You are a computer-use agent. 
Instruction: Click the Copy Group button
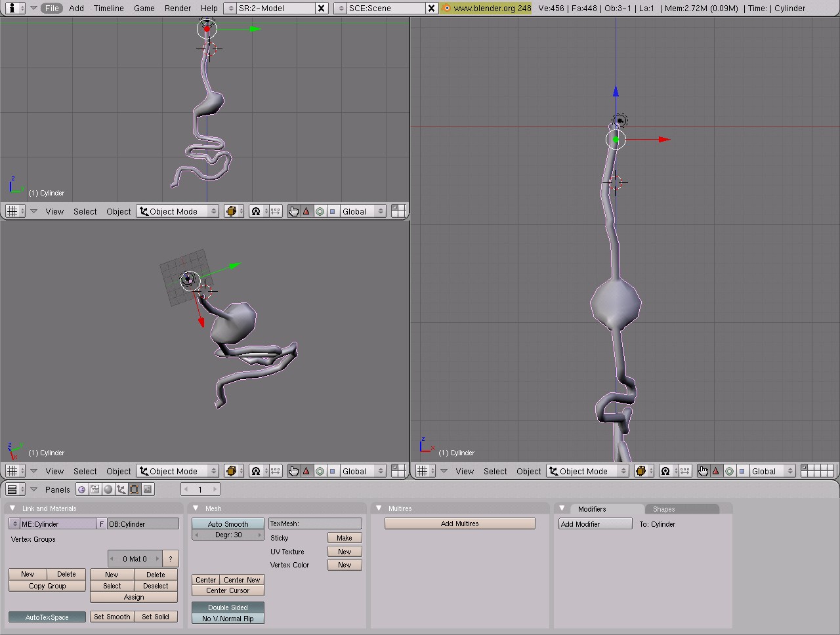point(47,586)
